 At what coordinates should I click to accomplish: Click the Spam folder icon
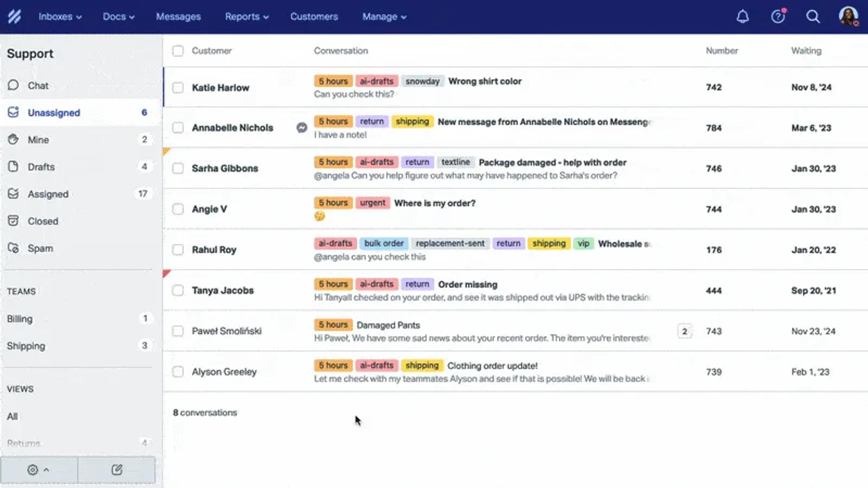pos(13,248)
